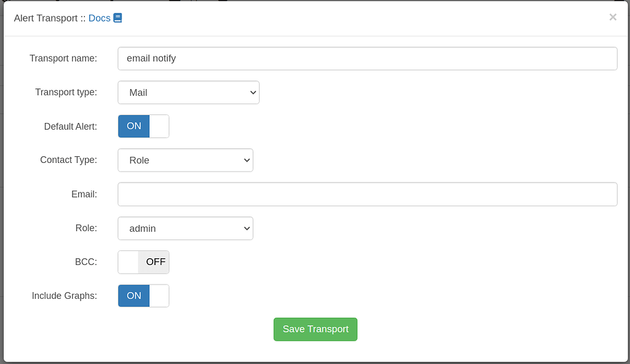Open the Transport type dropdown

[x=188, y=93]
